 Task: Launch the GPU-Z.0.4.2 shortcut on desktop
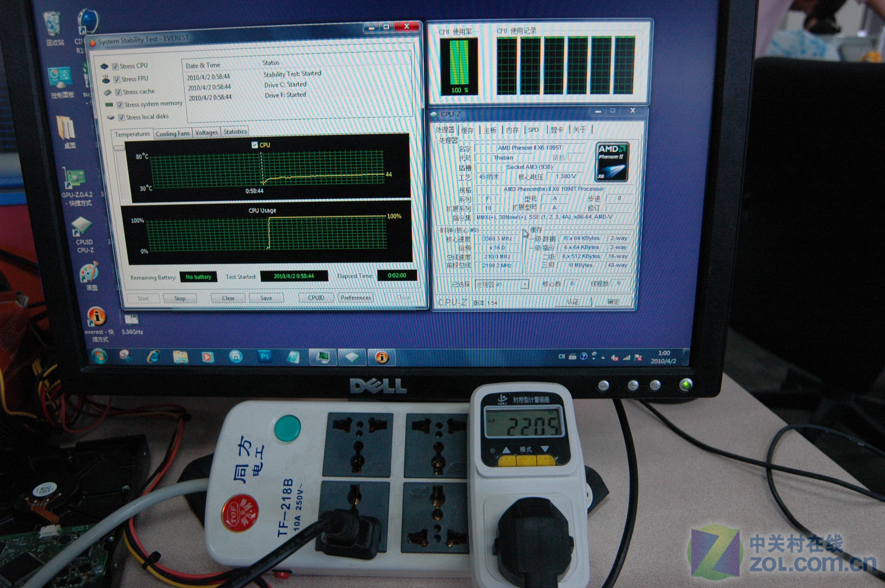[76, 186]
